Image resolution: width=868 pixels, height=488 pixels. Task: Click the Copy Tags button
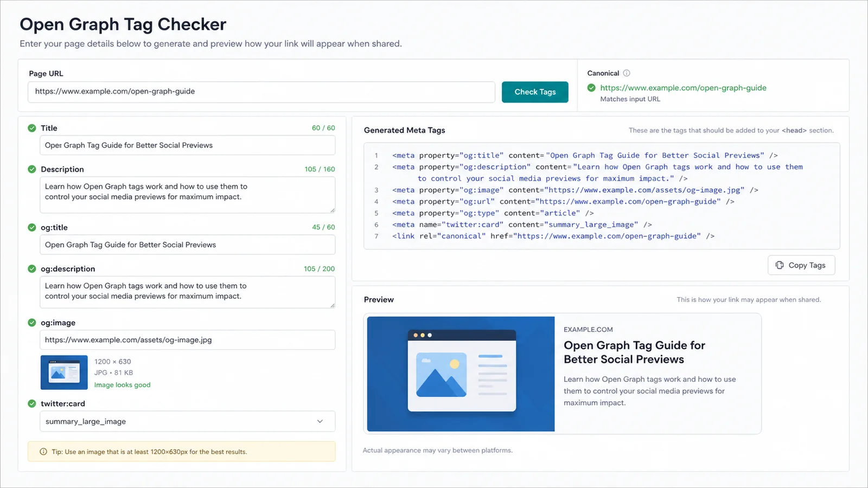(x=801, y=265)
